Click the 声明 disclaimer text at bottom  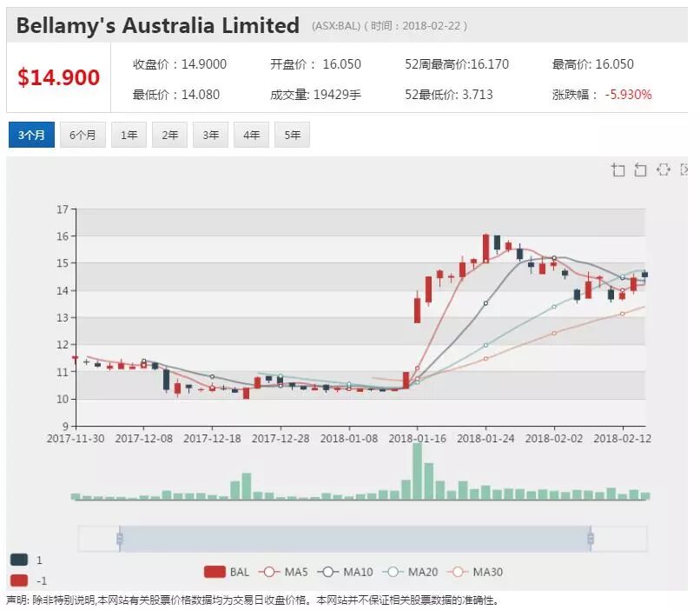253,600
